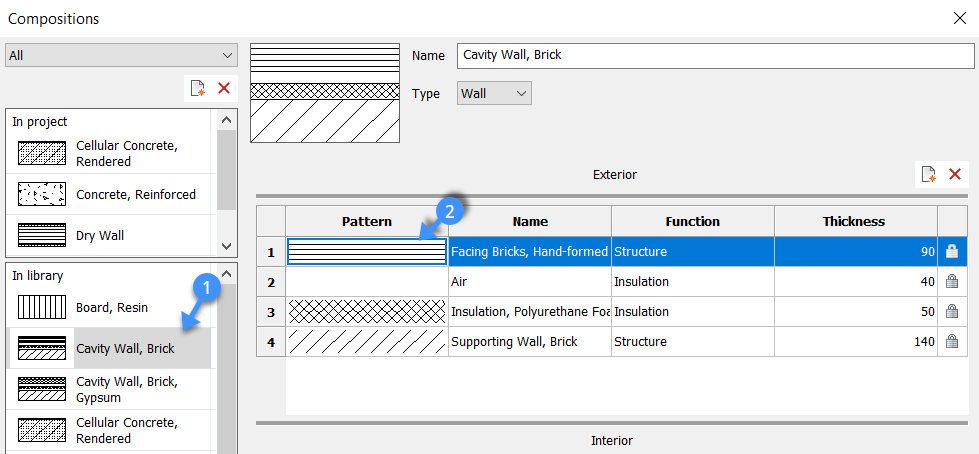Toggle lock on Facing Bricks ply row

coord(952,252)
